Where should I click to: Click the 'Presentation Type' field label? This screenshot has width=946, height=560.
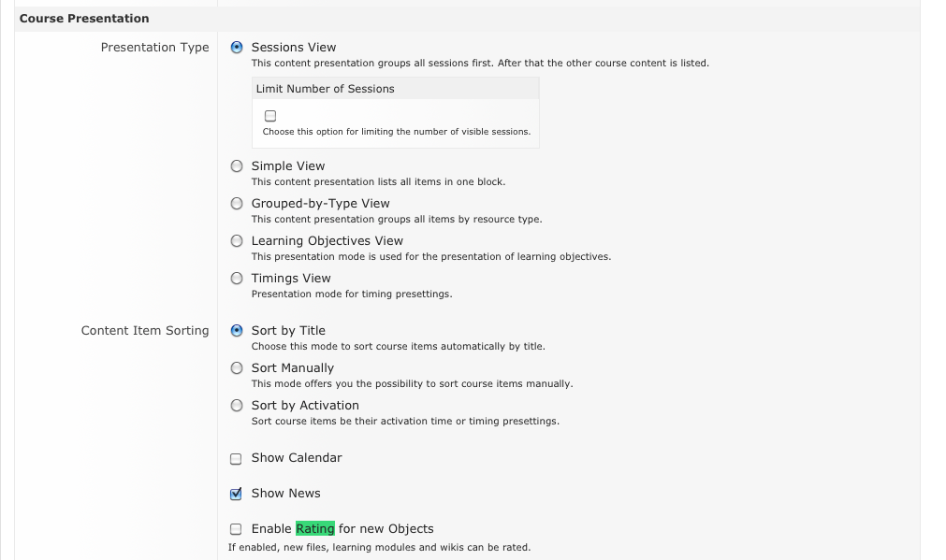(154, 48)
